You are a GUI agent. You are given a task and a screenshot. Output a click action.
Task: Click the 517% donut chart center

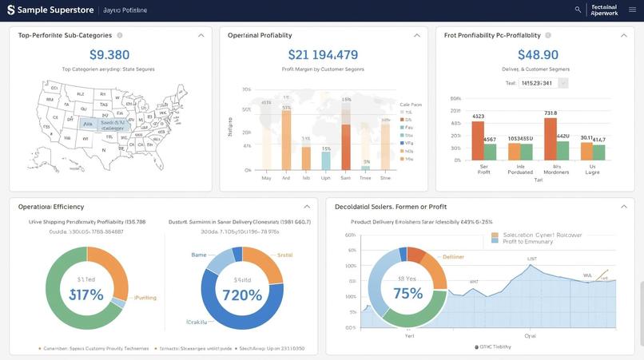86,289
